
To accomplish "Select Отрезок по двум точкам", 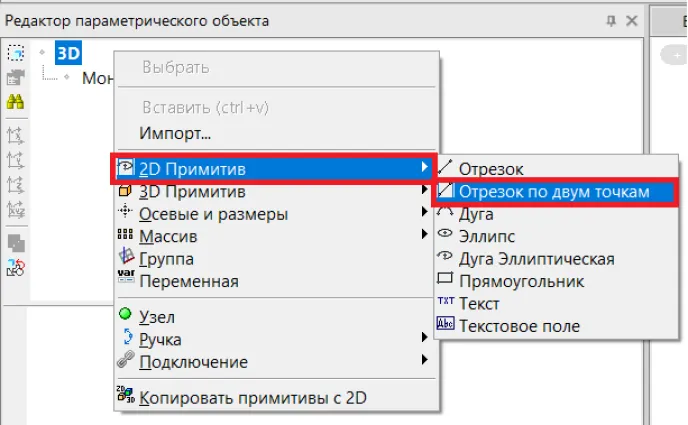I will pyautogui.click(x=554, y=191).
